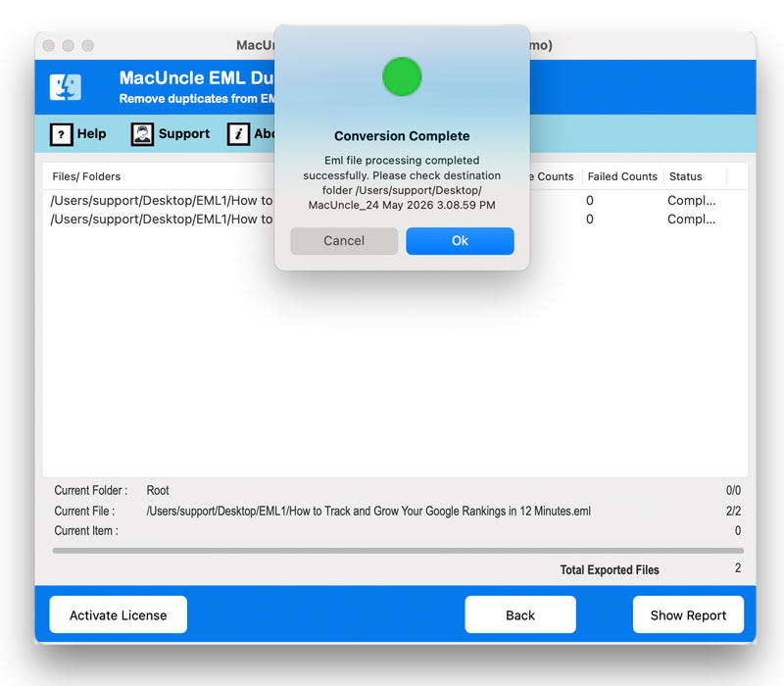Viewport: 784px width, 686px height.
Task: Sort by the Failed Counts column header
Action: coord(622,176)
